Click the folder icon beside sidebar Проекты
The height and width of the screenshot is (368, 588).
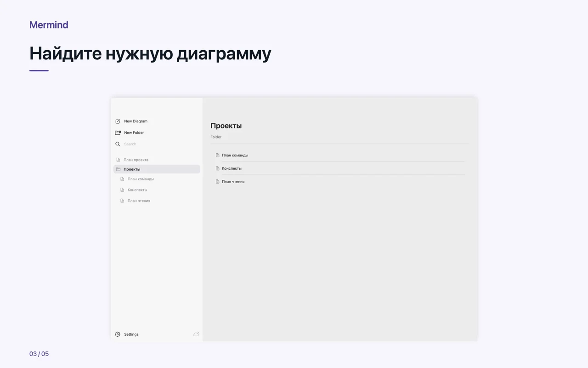(x=118, y=169)
